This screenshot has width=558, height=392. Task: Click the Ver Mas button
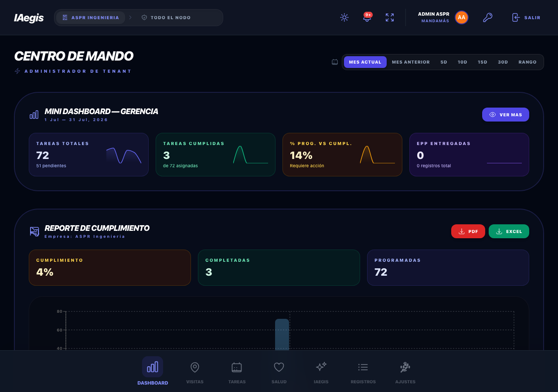click(x=506, y=115)
